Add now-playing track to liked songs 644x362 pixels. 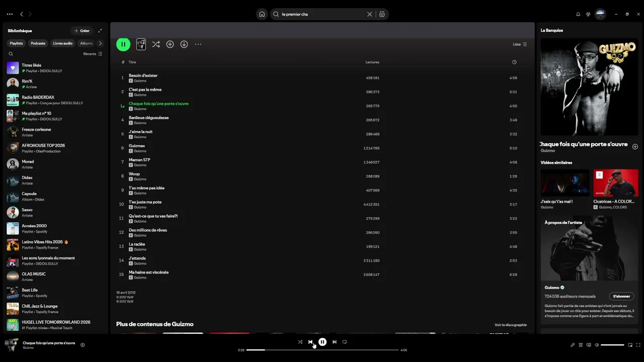point(83,345)
